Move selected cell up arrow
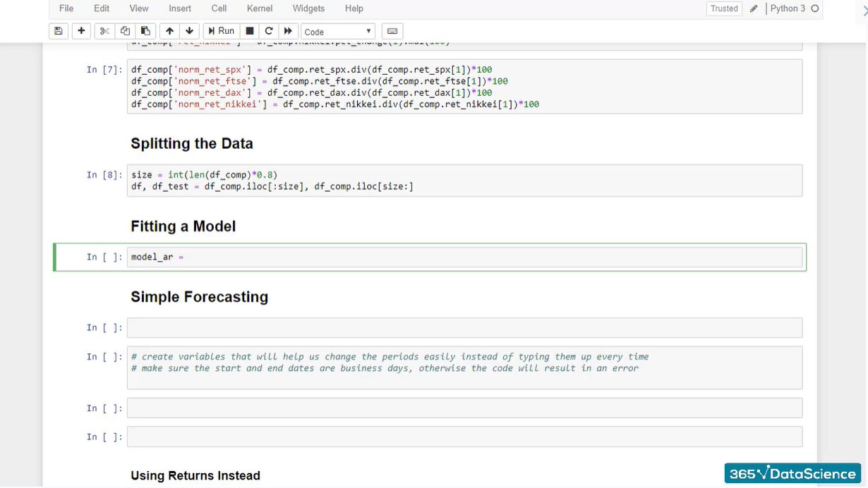The height and width of the screenshot is (488, 868). click(x=169, y=31)
